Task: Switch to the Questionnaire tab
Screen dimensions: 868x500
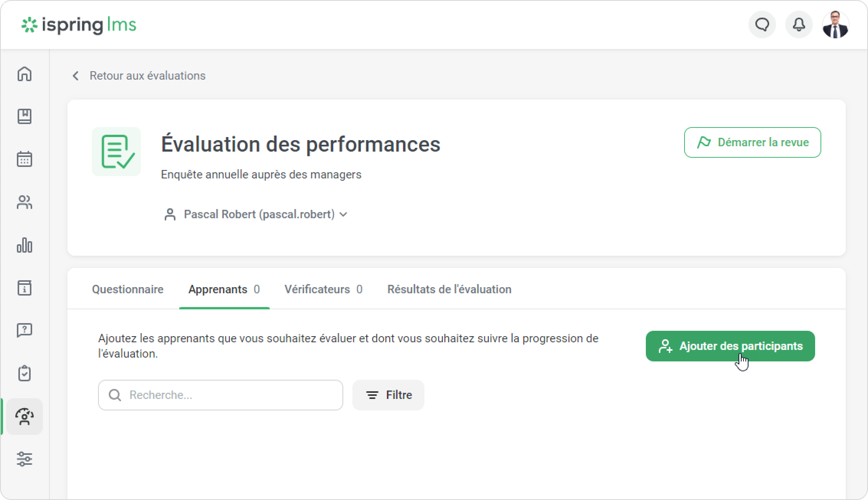Action: coord(128,289)
